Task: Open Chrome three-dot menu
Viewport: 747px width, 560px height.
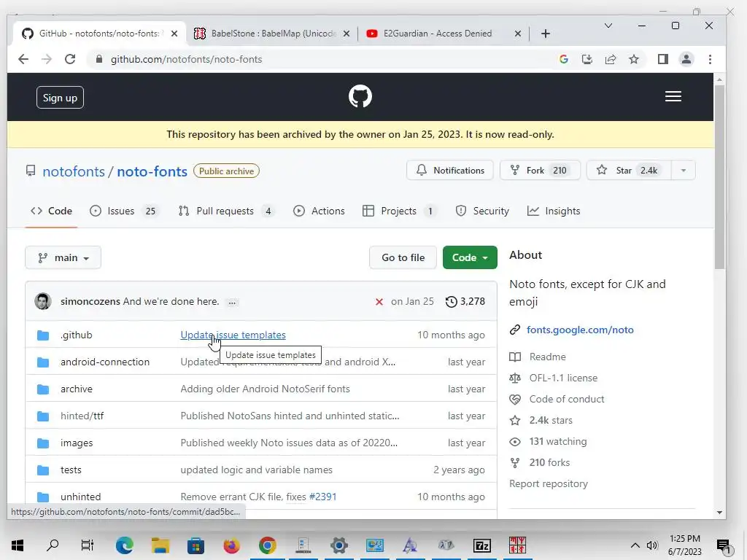Action: 710,59
